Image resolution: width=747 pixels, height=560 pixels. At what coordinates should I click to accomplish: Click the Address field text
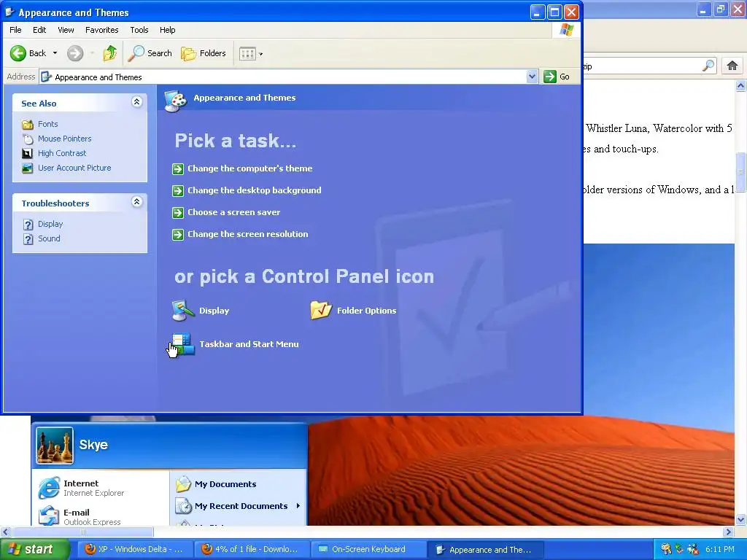pos(98,77)
